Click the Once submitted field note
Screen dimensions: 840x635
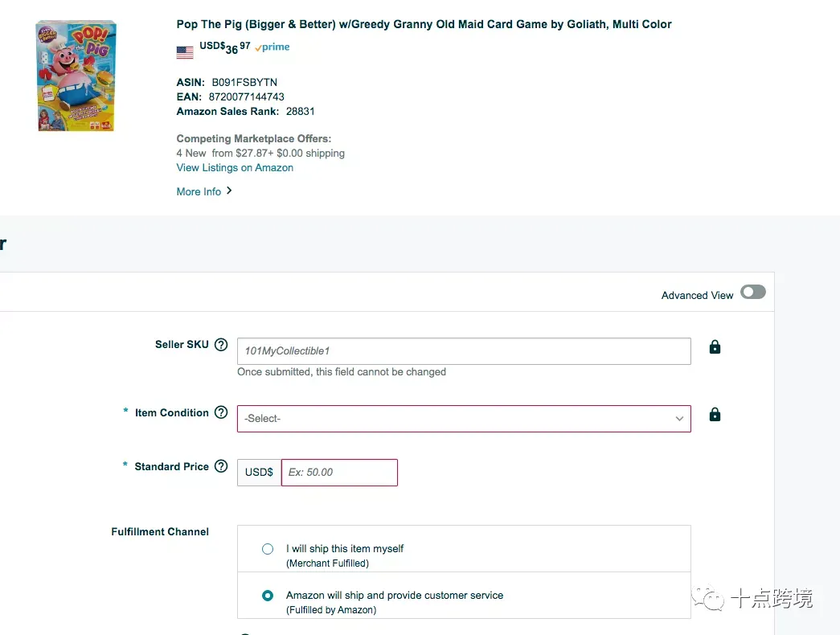click(342, 372)
